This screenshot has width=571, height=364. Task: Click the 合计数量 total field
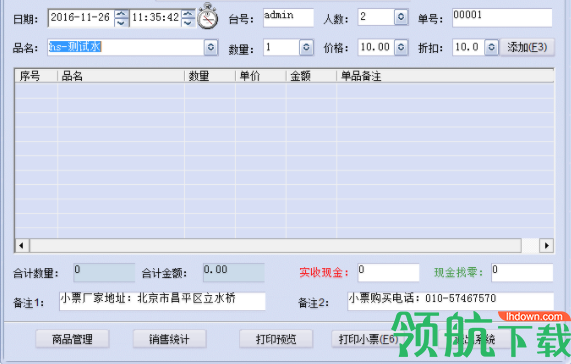[x=104, y=273]
